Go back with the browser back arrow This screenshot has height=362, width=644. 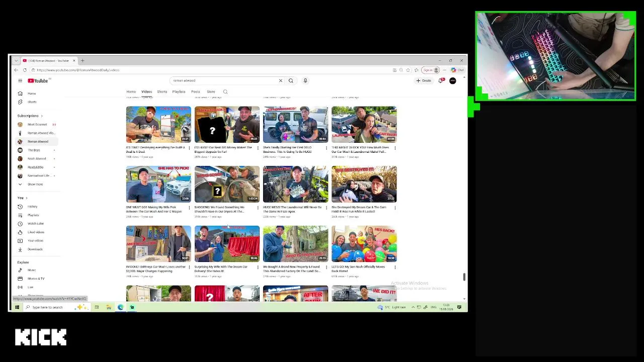point(16,70)
